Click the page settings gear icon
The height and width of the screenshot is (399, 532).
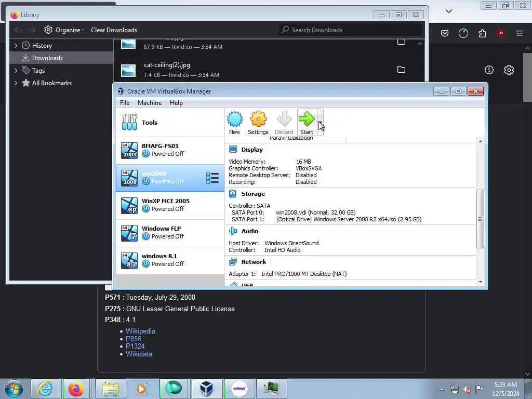[509, 70]
